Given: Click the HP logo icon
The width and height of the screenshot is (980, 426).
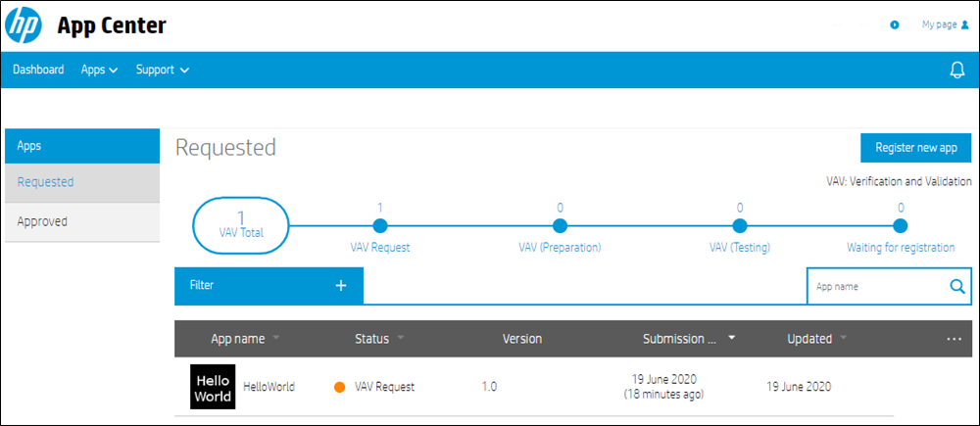Looking at the screenshot, I should pyautogui.click(x=24, y=25).
